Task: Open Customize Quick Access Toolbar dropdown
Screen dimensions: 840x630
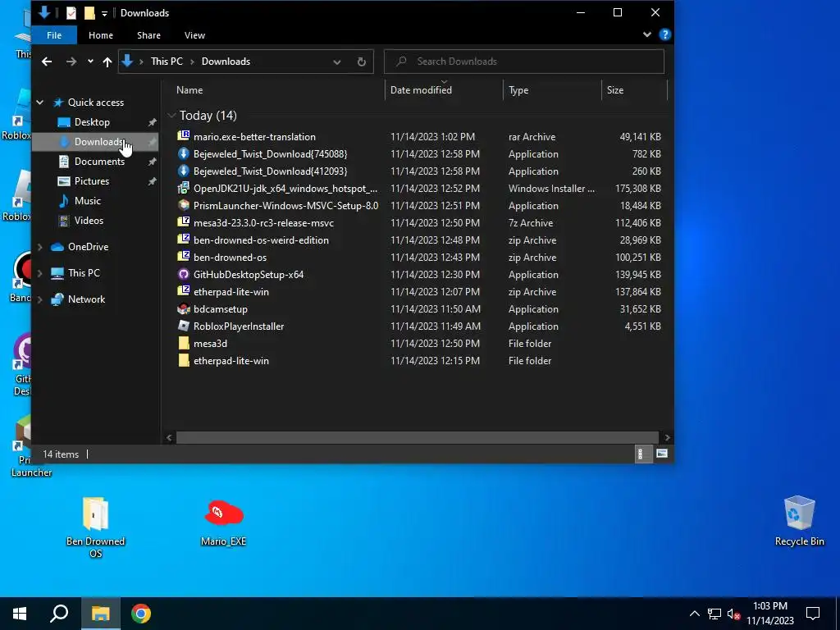Action: coord(104,13)
